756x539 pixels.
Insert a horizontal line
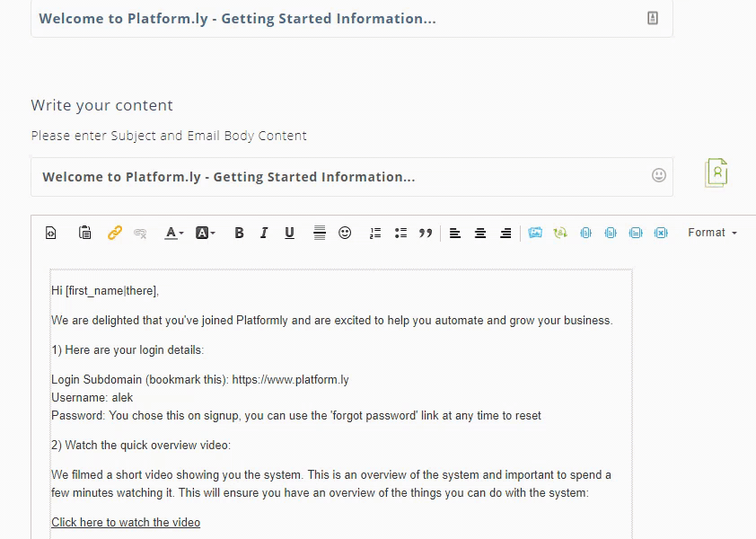click(320, 233)
